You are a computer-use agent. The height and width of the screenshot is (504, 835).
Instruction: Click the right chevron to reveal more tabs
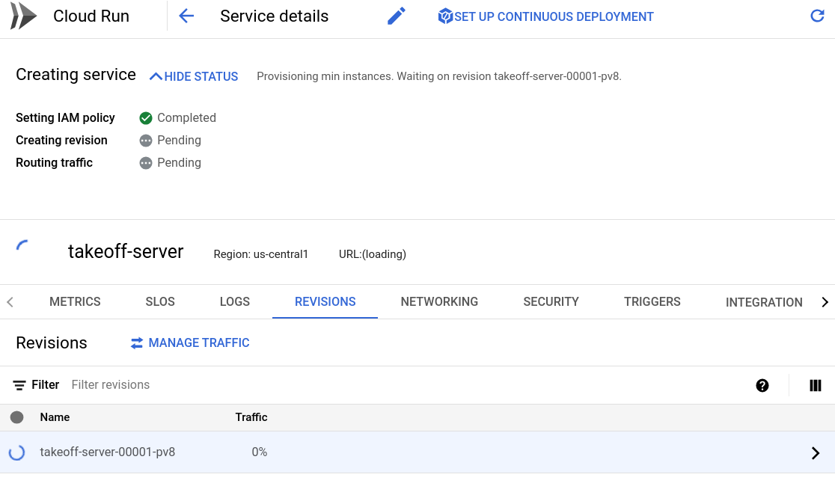click(825, 301)
